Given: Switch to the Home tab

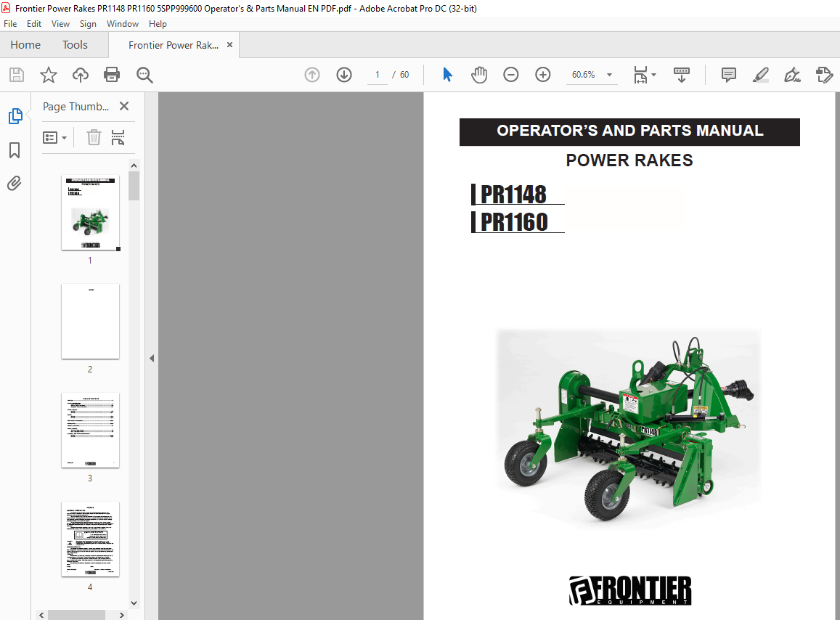Looking at the screenshot, I should click(x=25, y=45).
